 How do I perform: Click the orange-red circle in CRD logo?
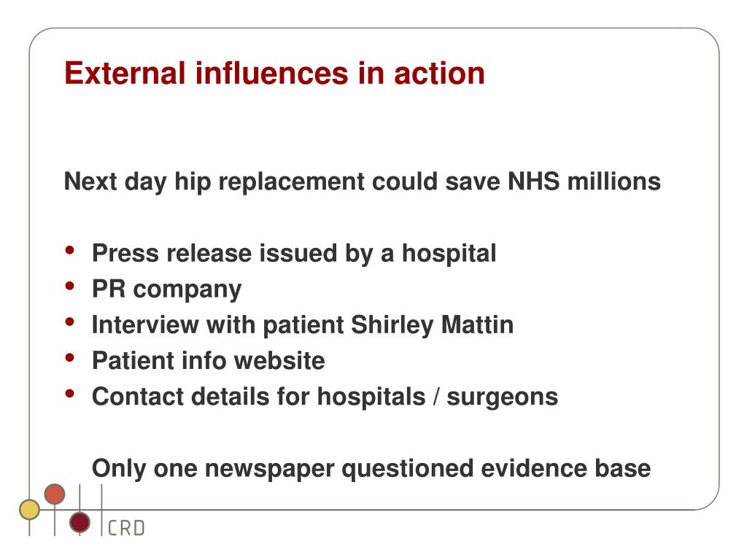point(54,494)
